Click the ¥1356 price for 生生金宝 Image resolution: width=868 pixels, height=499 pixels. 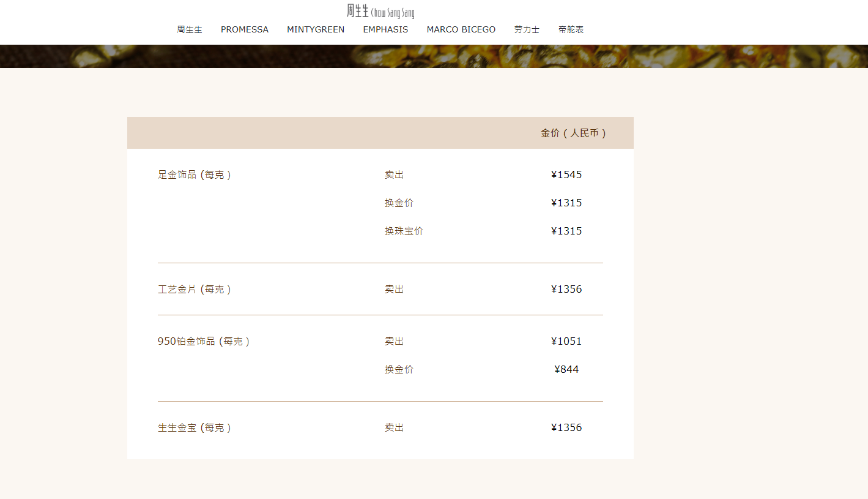click(x=566, y=427)
